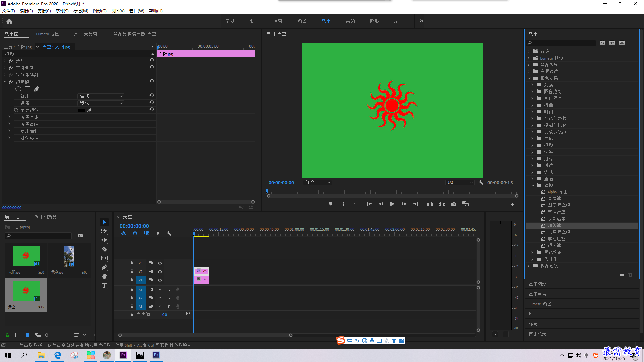
Task: Reset the 运动 effect parameter
Action: click(152, 61)
